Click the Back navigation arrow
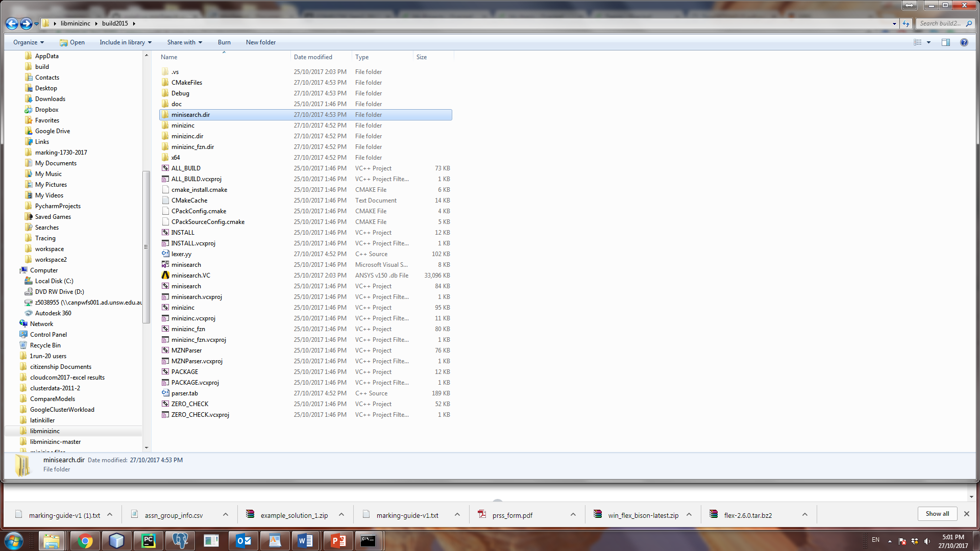This screenshot has width=980, height=551. pos(12,23)
